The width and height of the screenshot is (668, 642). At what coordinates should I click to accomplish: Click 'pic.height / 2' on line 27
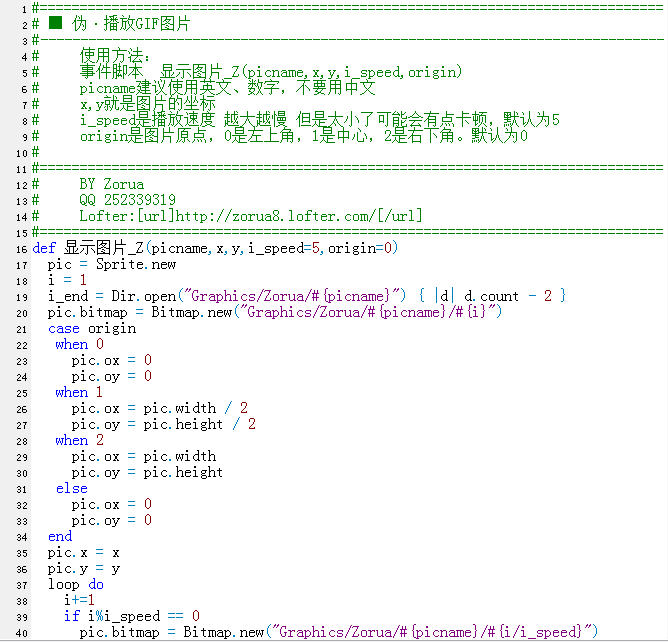click(199, 424)
